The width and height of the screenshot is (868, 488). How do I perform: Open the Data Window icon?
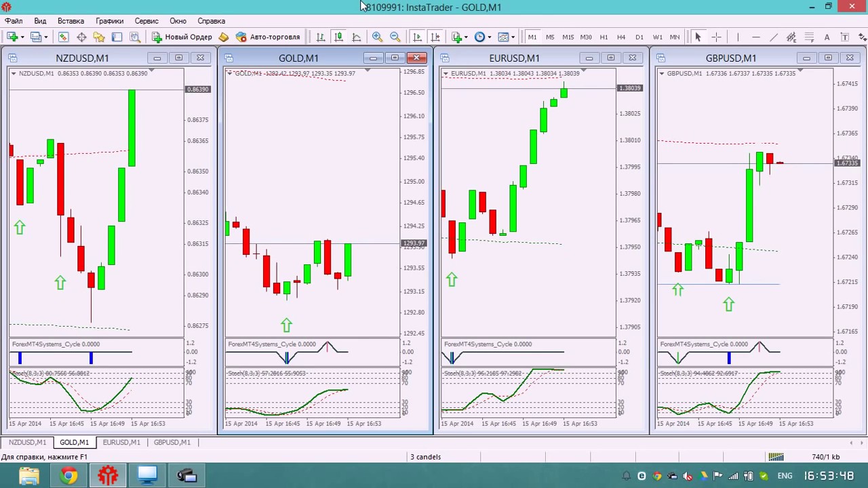tap(81, 37)
